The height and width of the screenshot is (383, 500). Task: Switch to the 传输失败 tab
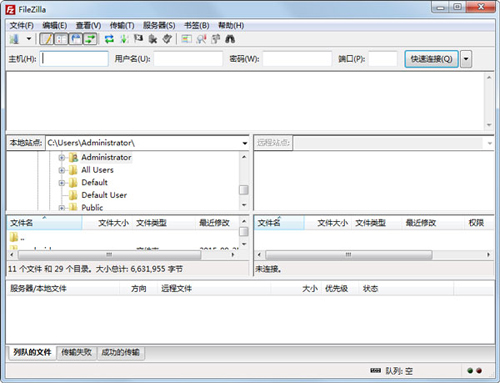[x=76, y=352]
